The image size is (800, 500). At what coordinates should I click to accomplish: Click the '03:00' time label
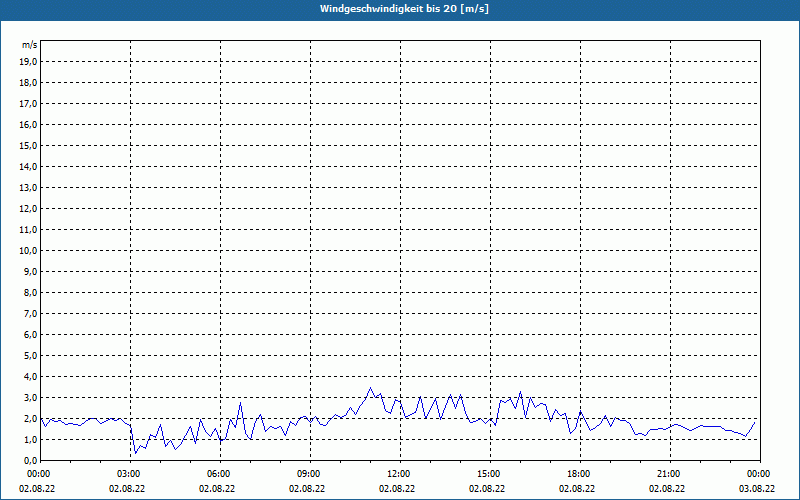pos(131,474)
